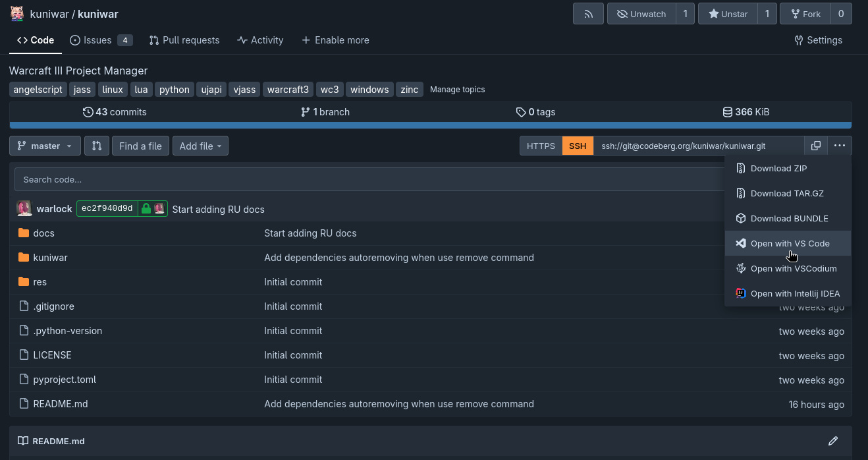The height and width of the screenshot is (460, 868).
Task: Open the master branch selector
Action: coord(44,146)
